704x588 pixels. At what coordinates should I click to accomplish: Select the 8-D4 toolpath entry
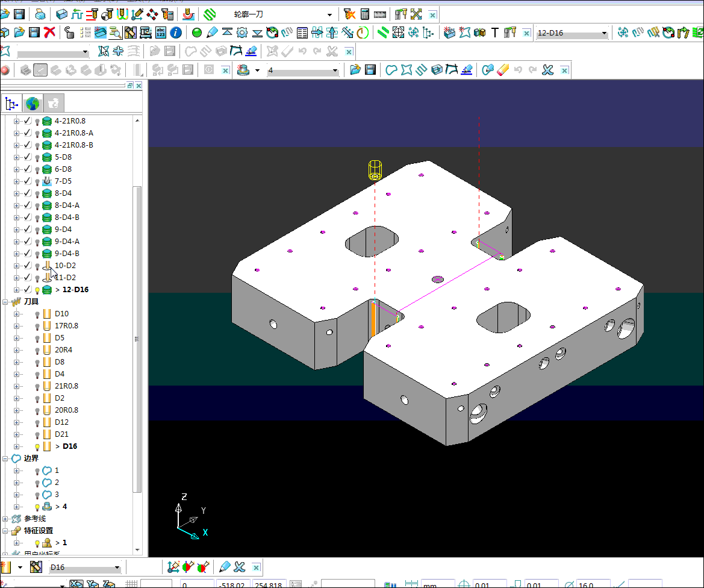tap(63, 193)
